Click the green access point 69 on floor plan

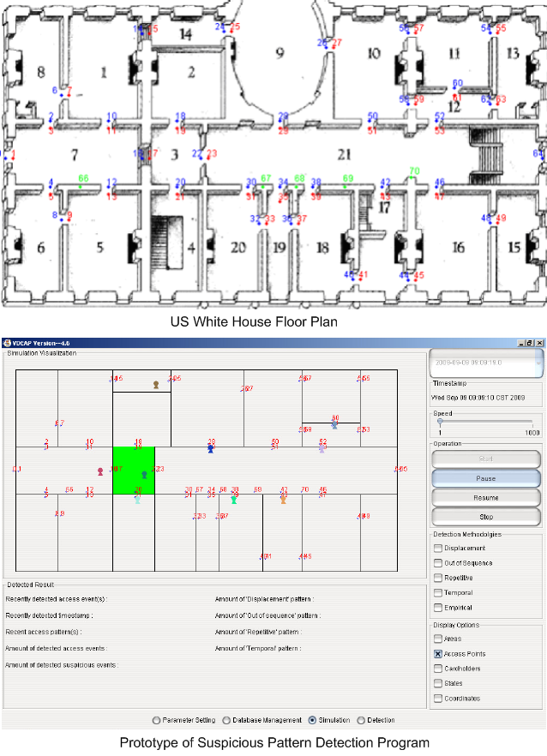345,186
